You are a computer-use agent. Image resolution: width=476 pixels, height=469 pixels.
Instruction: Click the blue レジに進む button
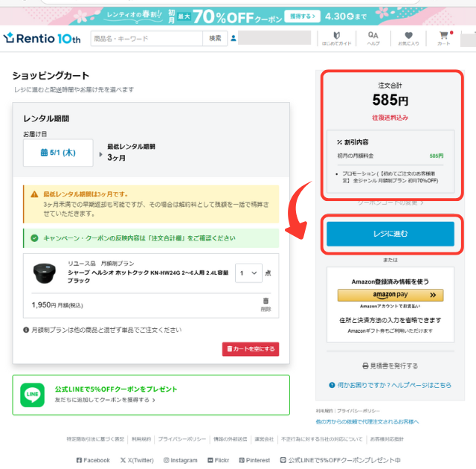(x=390, y=234)
